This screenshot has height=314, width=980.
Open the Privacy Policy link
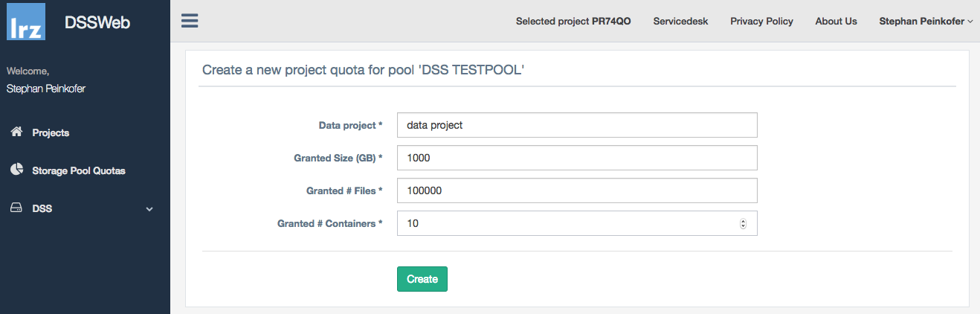(761, 22)
